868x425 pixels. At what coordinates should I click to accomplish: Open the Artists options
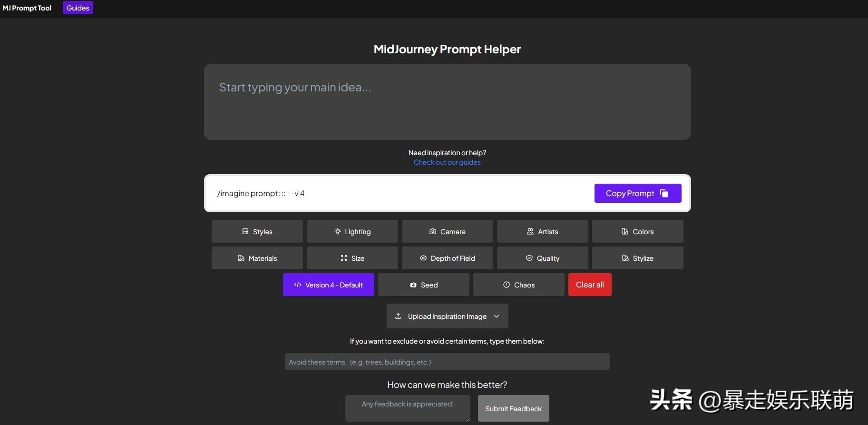tap(543, 231)
